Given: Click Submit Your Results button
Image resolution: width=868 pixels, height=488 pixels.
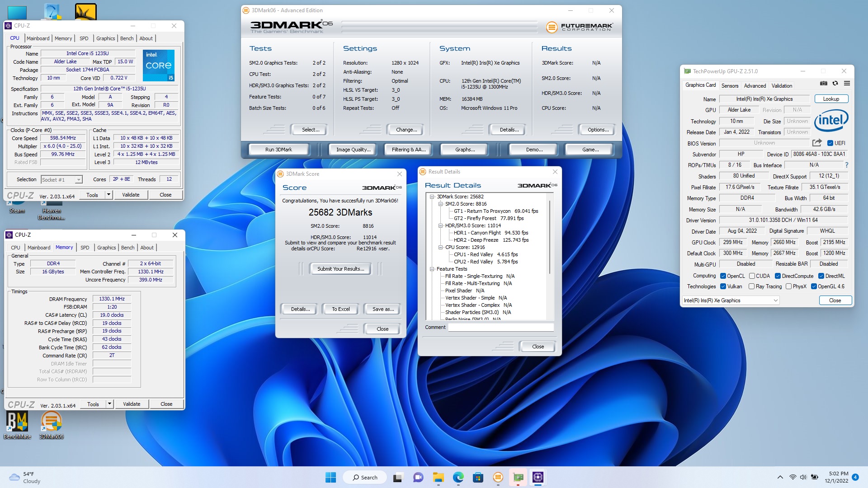Looking at the screenshot, I should click(340, 269).
